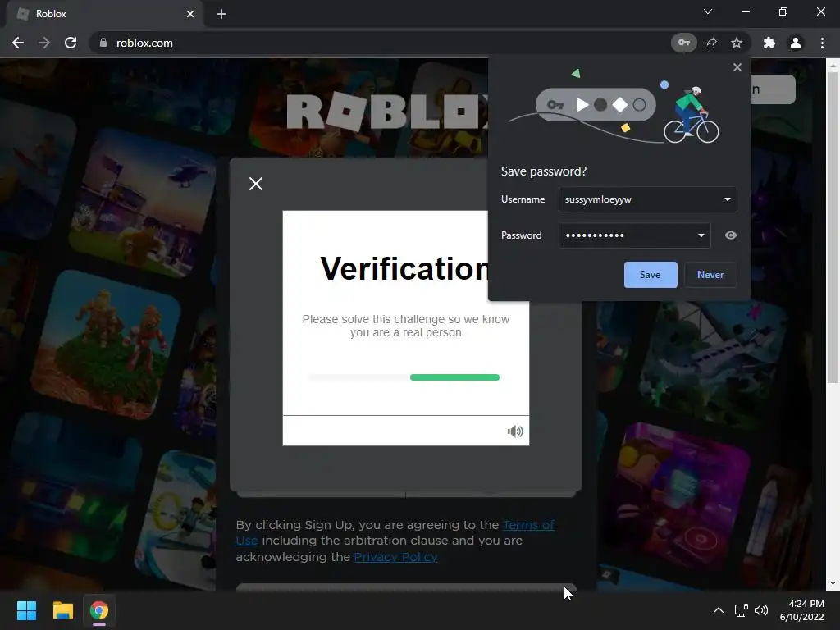The image size is (840, 630).
Task: Close the Verification dialog with X
Action: [x=256, y=184]
